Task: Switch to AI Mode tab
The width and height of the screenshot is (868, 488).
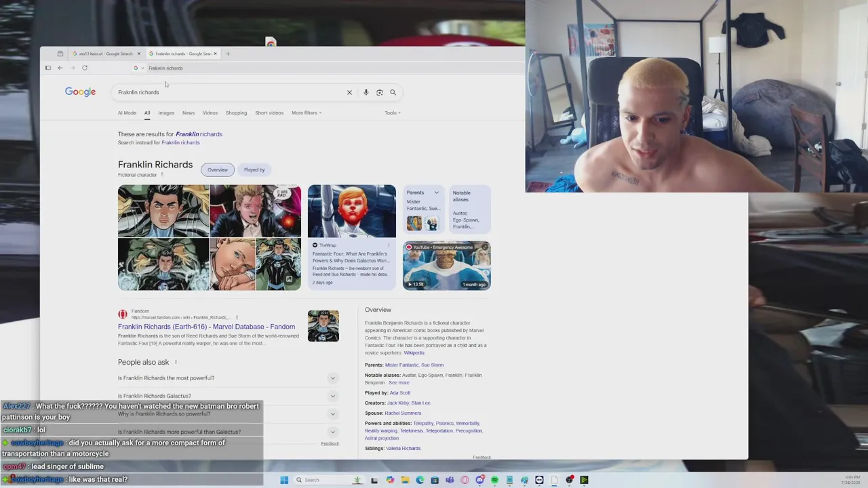Action: [127, 113]
